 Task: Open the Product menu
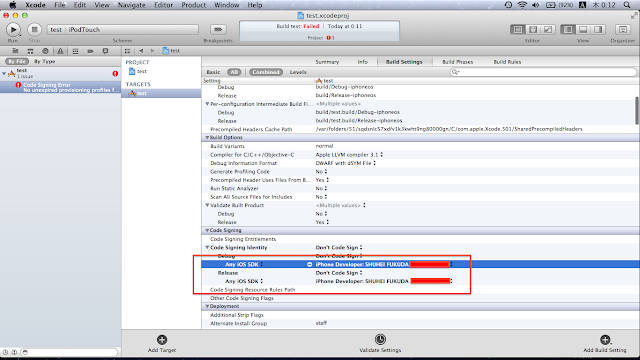tap(193, 5)
